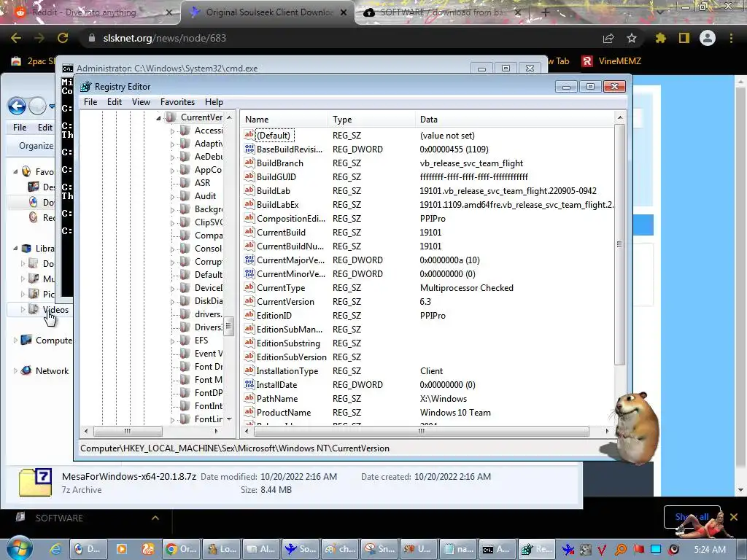The image size is (747, 560).
Task: Click Videos in Explorer navigation pane
Action: pyautogui.click(x=56, y=309)
